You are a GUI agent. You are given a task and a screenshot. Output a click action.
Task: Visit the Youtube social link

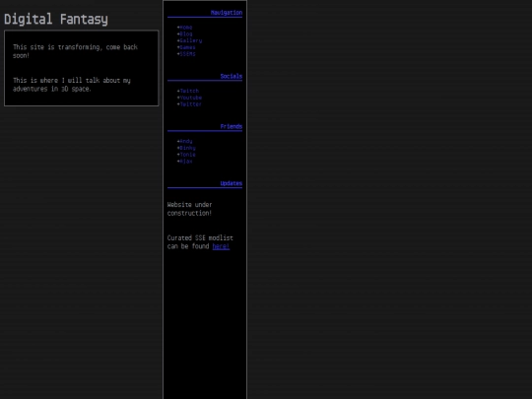click(191, 98)
